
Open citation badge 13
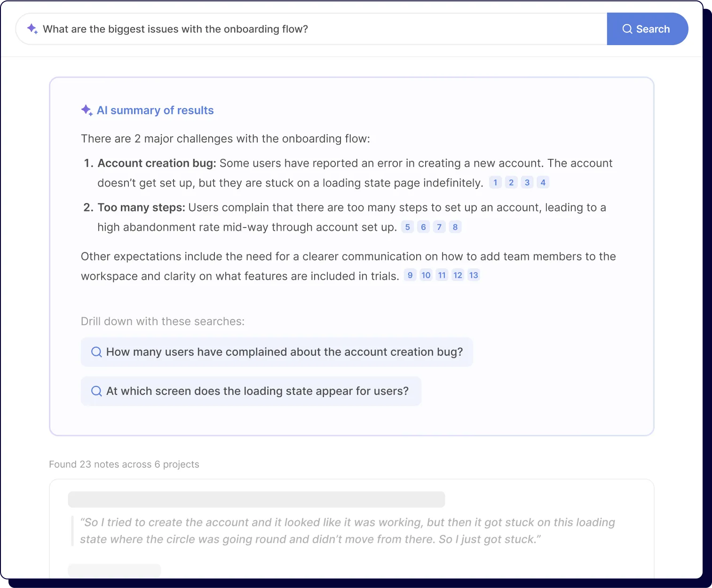pos(474,275)
